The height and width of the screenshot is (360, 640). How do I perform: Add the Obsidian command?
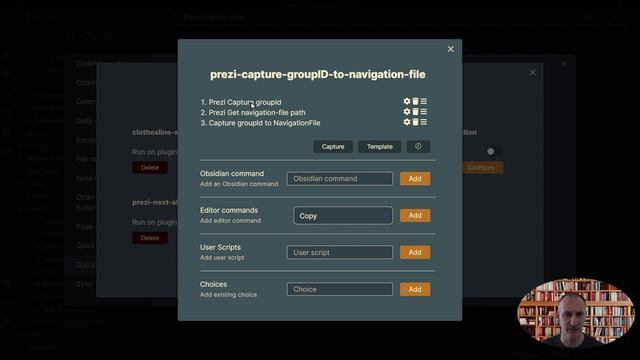[x=415, y=179]
